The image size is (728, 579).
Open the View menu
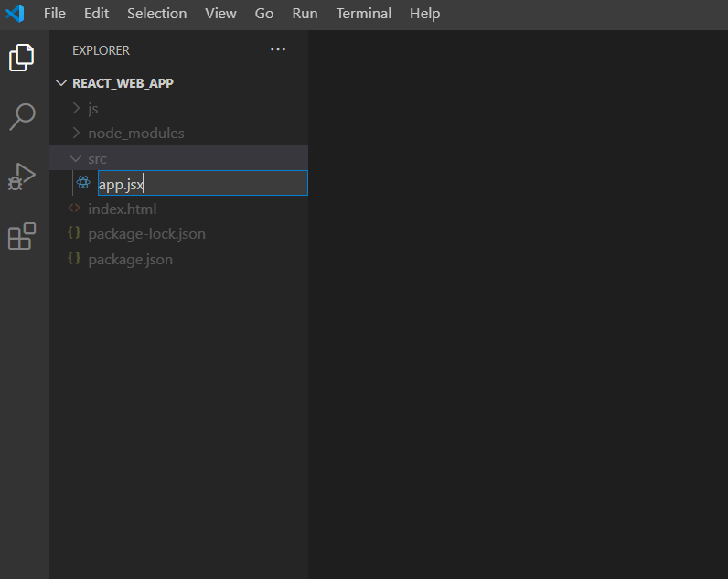click(220, 14)
